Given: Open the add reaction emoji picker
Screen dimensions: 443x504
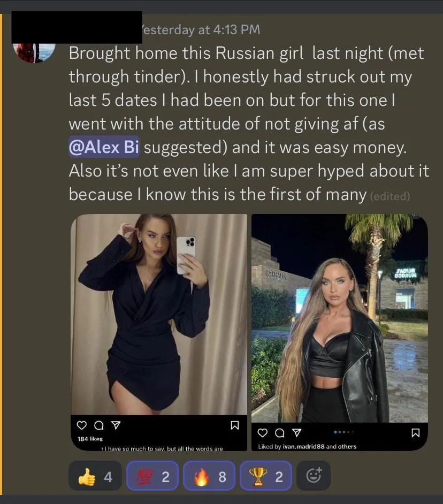Looking at the screenshot, I should 314,476.
